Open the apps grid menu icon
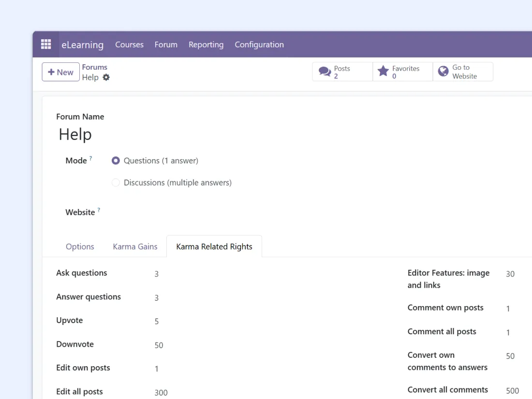This screenshot has height=399, width=532. (x=46, y=44)
